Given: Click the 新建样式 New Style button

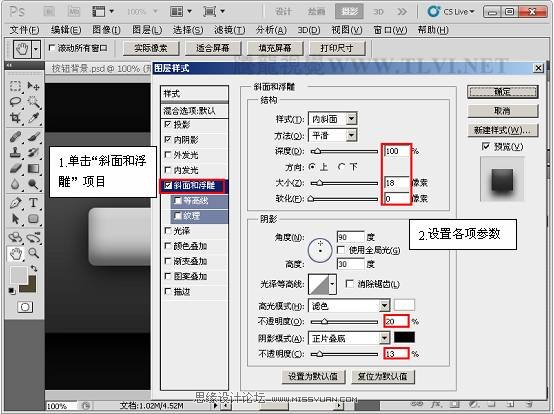Looking at the screenshot, I should pos(502,130).
